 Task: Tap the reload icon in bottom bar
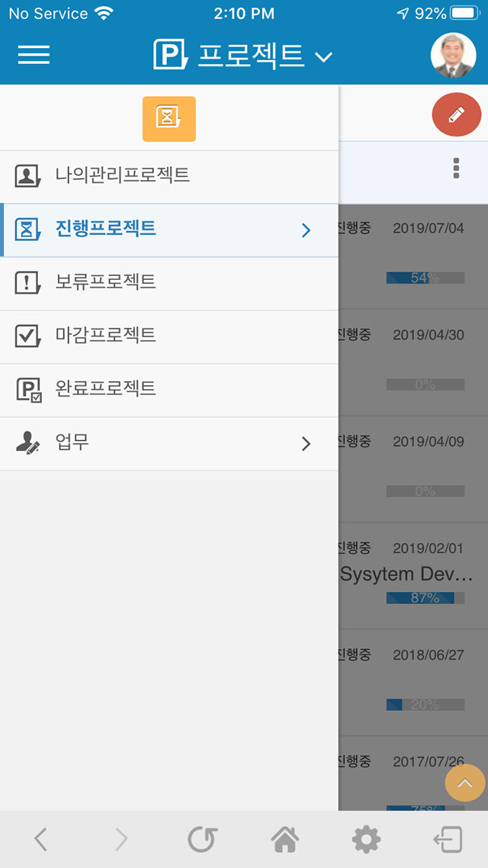tap(203, 840)
